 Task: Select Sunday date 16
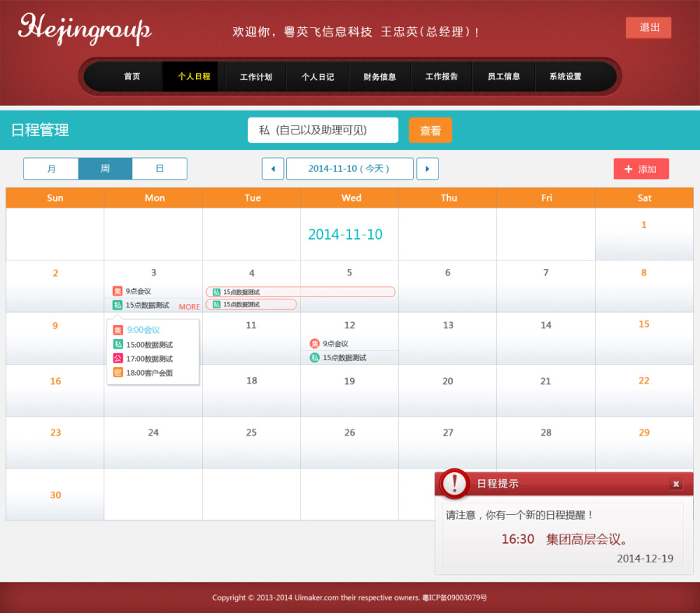pos(55,381)
